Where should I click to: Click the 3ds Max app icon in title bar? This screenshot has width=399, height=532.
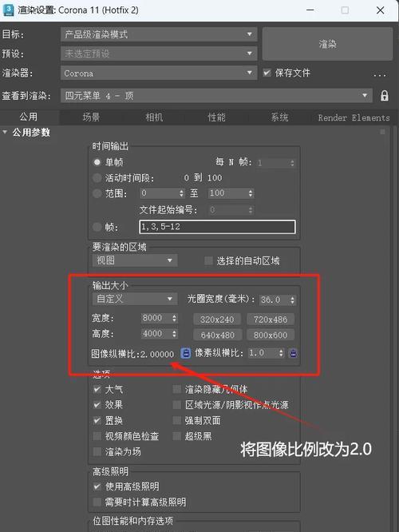(8, 10)
